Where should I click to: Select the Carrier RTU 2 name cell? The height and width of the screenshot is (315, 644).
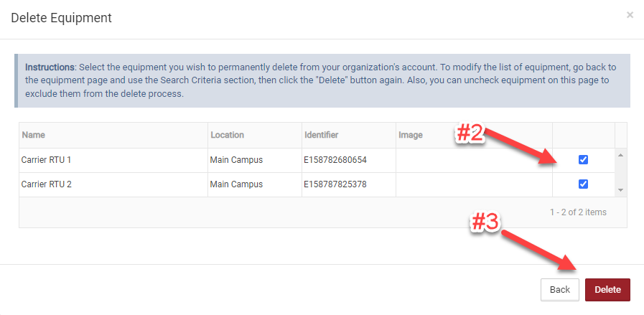pos(47,184)
